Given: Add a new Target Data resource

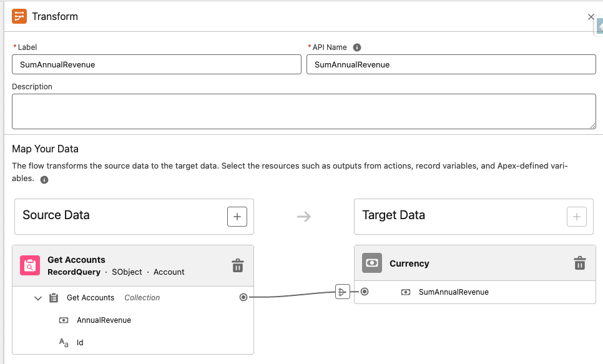Looking at the screenshot, I should [x=576, y=217].
